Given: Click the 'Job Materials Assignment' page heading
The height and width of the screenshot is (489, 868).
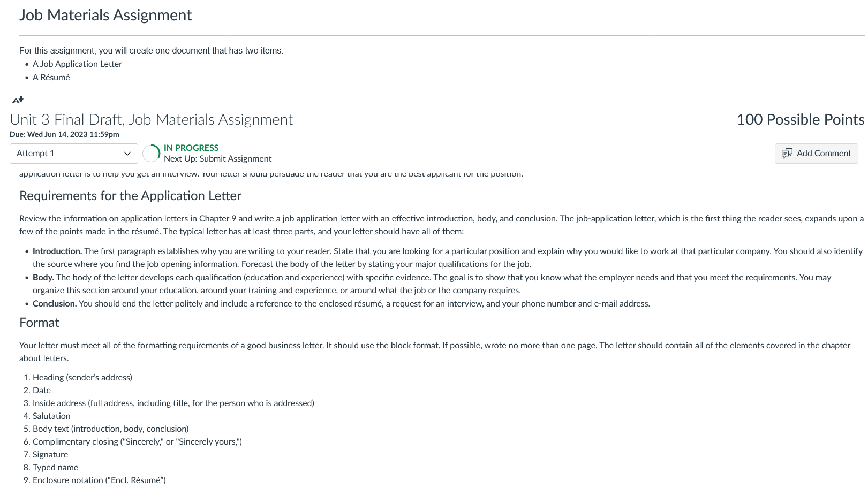Looking at the screenshot, I should (105, 15).
